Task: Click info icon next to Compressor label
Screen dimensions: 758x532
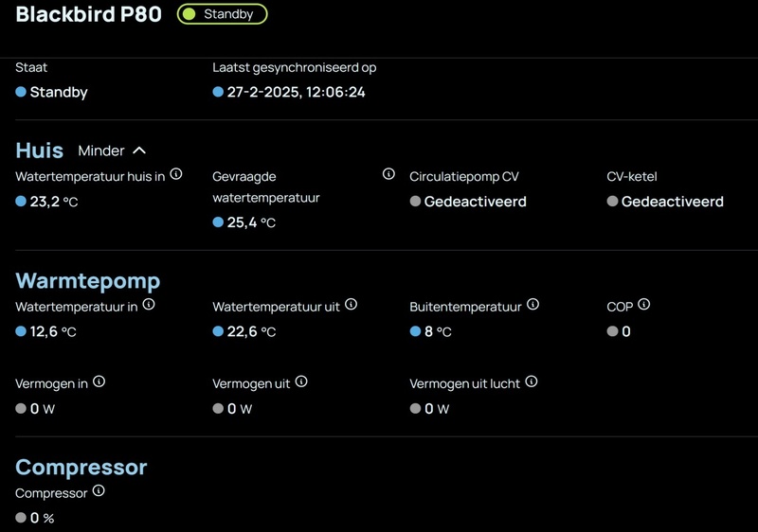Action: [x=99, y=491]
